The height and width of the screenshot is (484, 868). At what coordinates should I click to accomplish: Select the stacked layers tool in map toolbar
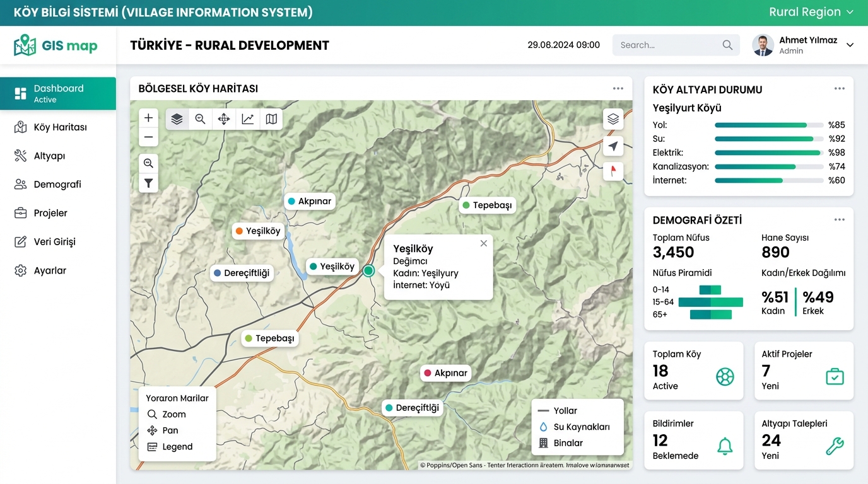pos(177,119)
